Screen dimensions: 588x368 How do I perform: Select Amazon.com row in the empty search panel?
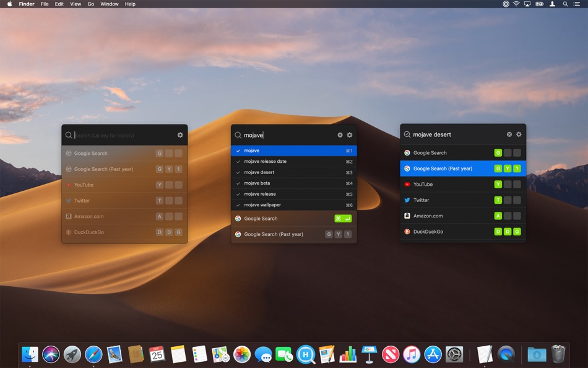click(x=124, y=216)
